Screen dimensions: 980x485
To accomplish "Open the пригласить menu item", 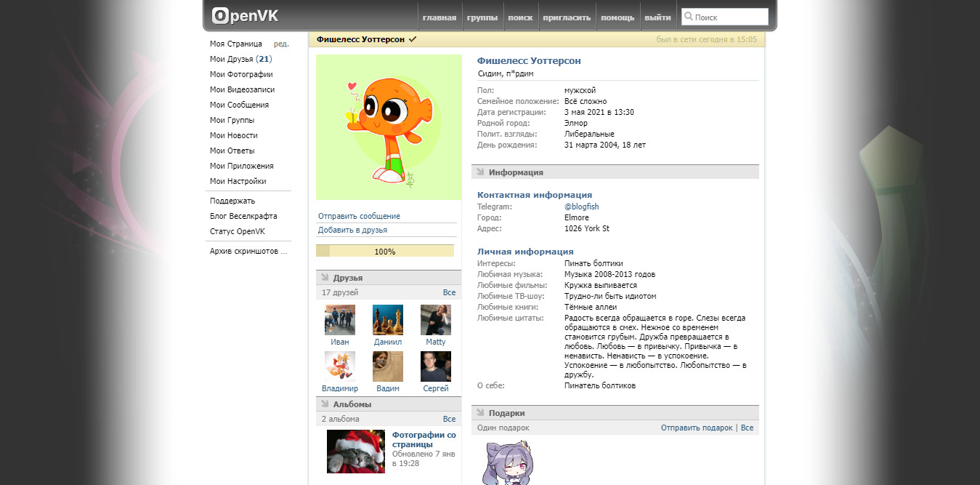I will (x=567, y=17).
